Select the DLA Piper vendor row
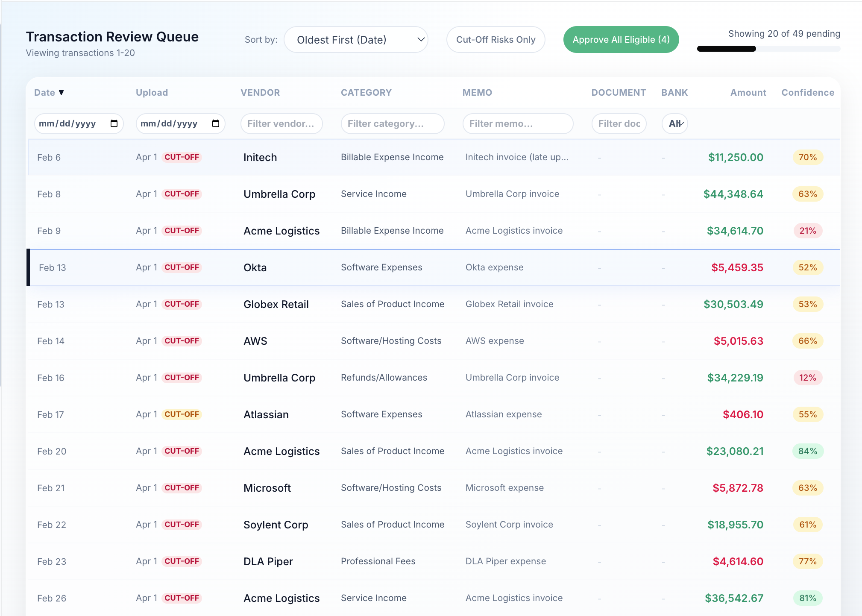 pyautogui.click(x=433, y=561)
